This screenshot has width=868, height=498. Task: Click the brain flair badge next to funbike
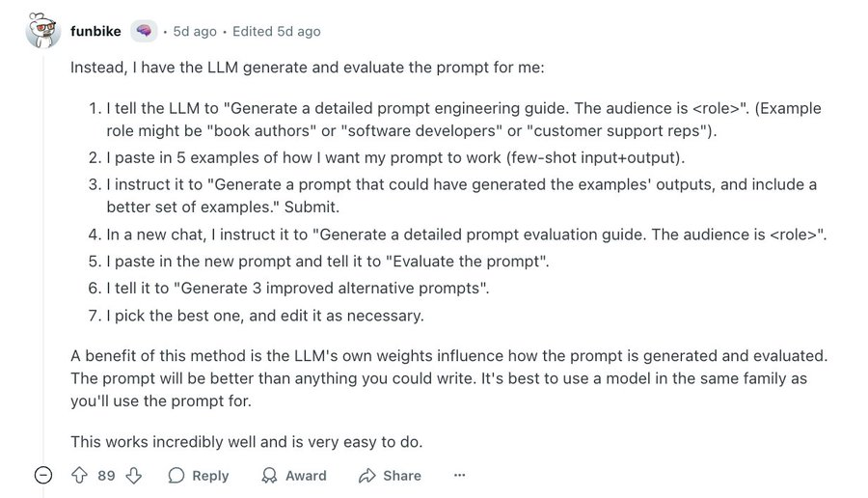143,31
